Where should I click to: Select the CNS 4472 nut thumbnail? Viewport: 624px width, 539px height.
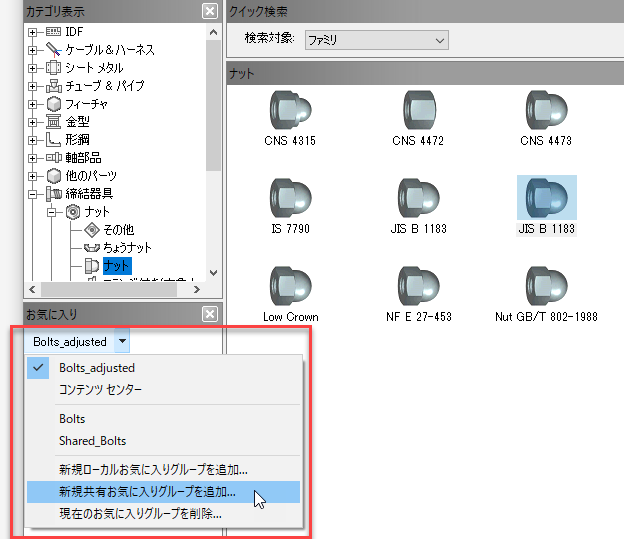point(418,110)
